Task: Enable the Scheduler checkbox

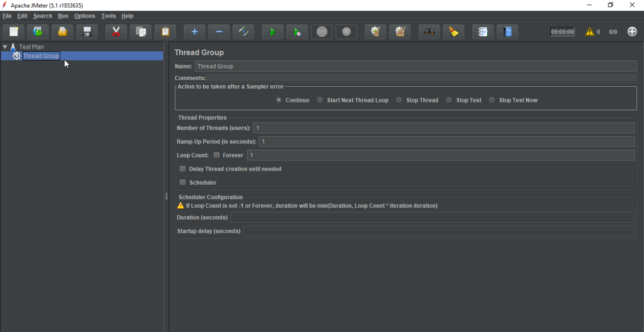Action: pyautogui.click(x=182, y=182)
